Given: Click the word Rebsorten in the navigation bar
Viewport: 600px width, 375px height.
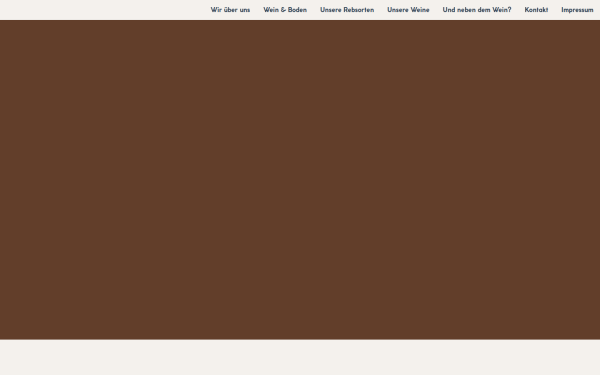Looking at the screenshot, I should [x=359, y=10].
